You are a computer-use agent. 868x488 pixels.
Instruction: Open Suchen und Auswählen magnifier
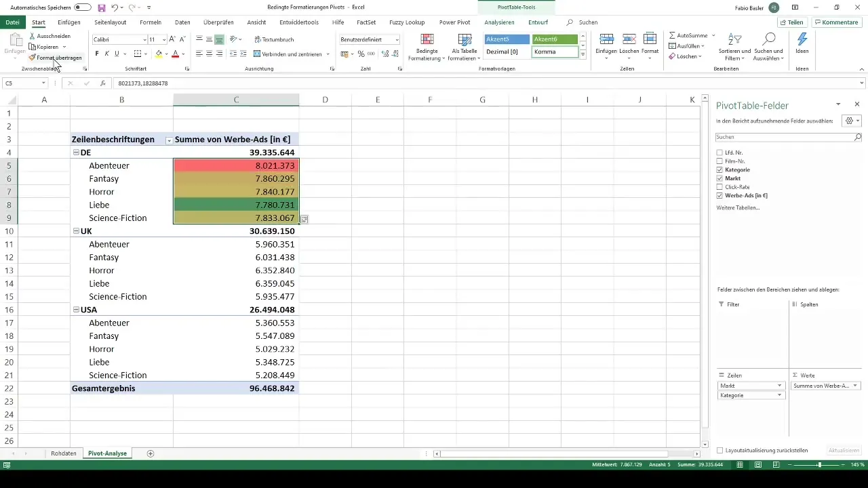(x=768, y=47)
